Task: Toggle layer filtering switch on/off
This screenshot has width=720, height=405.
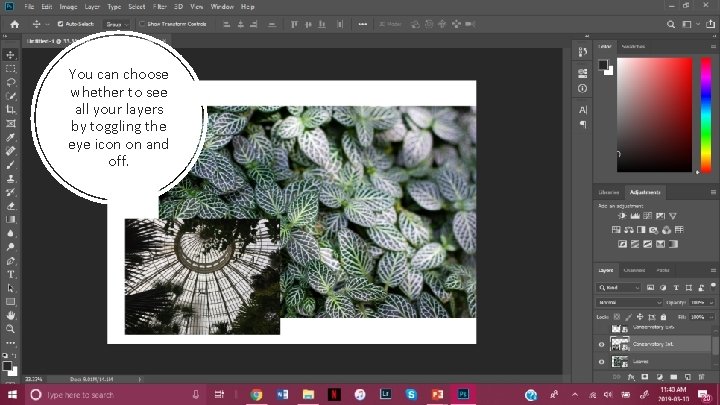Action: (x=713, y=286)
